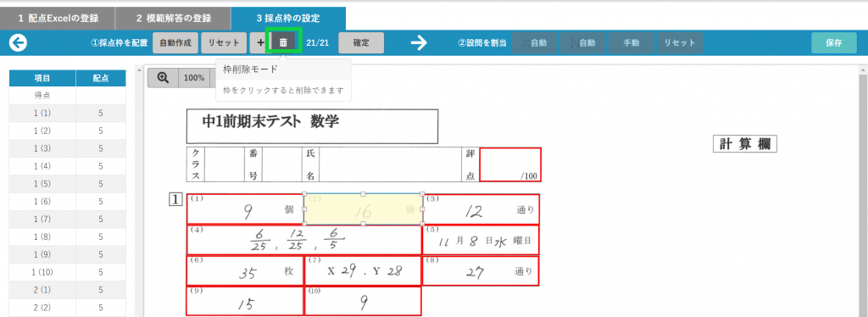Screen dimensions: 868x317
Task: Click the 保存 save button
Action: click(834, 42)
